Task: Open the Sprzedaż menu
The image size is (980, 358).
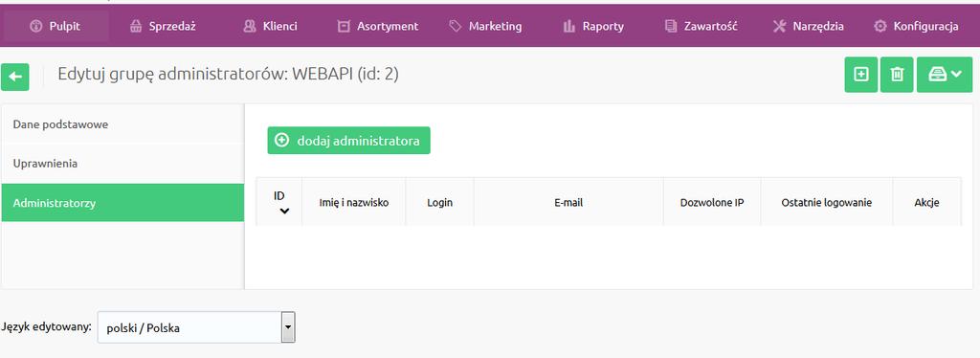Action: pos(163,26)
